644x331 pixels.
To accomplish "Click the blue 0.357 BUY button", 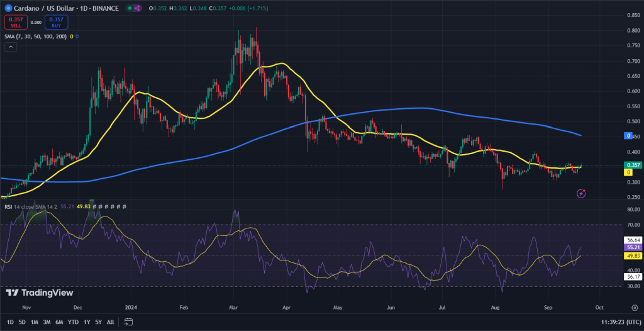I will (x=56, y=22).
